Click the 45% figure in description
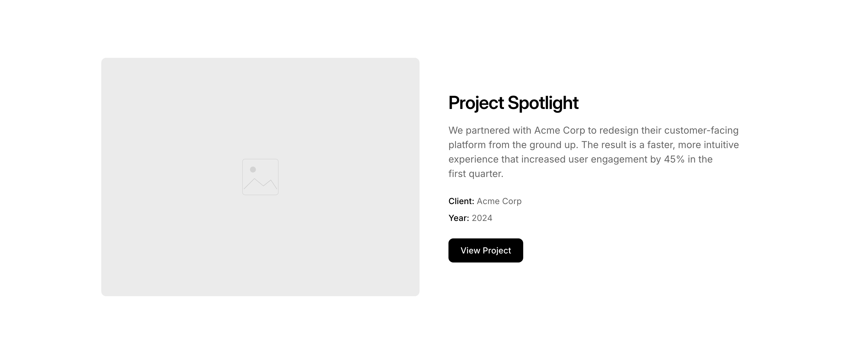Image resolution: width=868 pixels, height=354 pixels. click(674, 159)
